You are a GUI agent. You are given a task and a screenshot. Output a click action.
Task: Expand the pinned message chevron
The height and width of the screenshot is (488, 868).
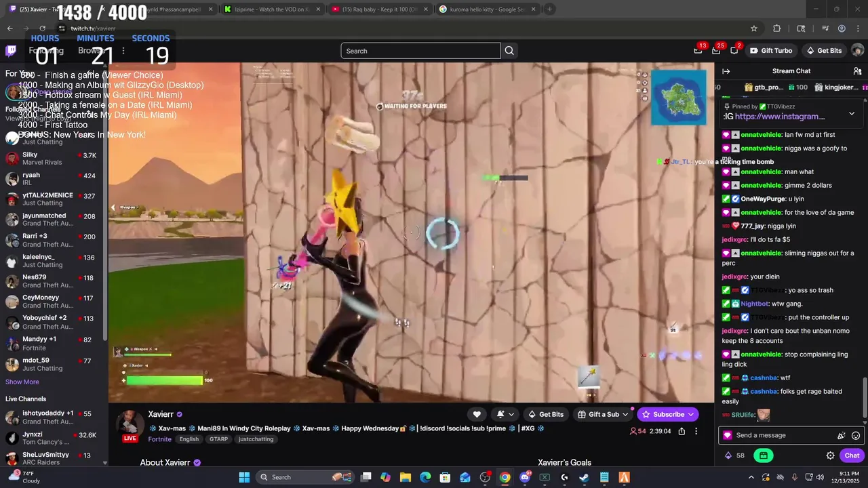tap(852, 113)
